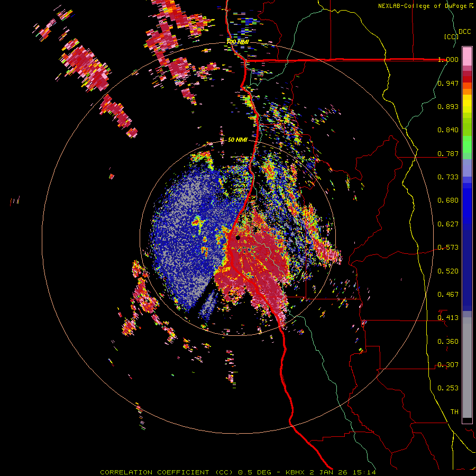The width and height of the screenshot is (476, 476).
Task: Pick the orange swatch on the color bar
Action: [467, 91]
